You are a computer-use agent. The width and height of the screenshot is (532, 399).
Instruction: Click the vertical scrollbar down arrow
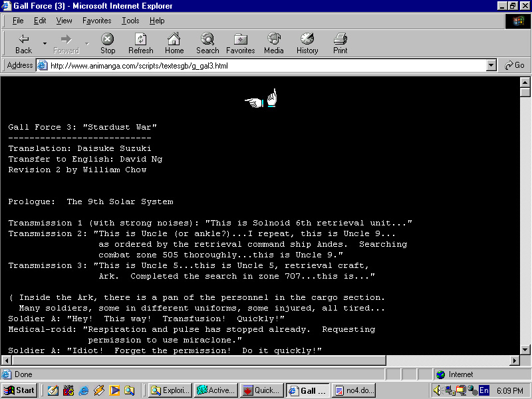click(525, 350)
